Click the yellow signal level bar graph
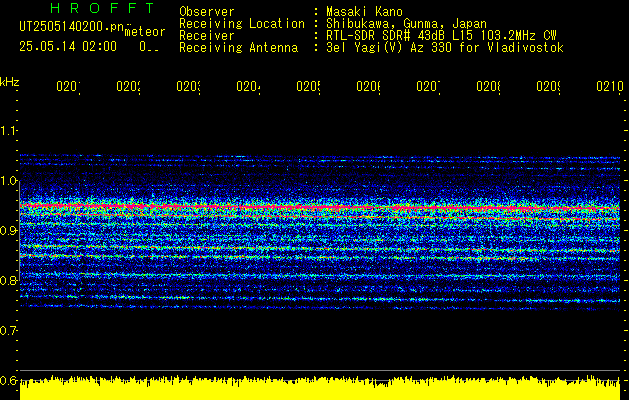Screen dimensions: 629x400 320,388
